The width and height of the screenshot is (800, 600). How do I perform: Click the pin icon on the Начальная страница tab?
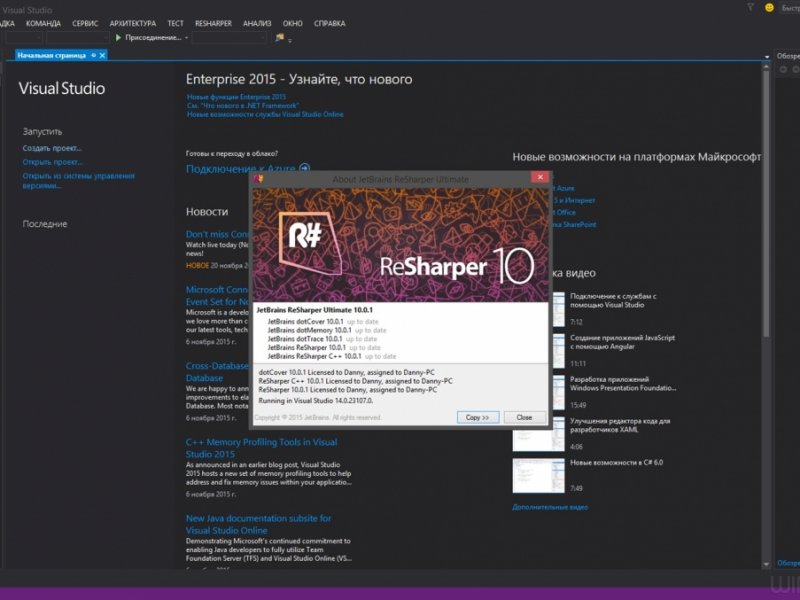93,55
